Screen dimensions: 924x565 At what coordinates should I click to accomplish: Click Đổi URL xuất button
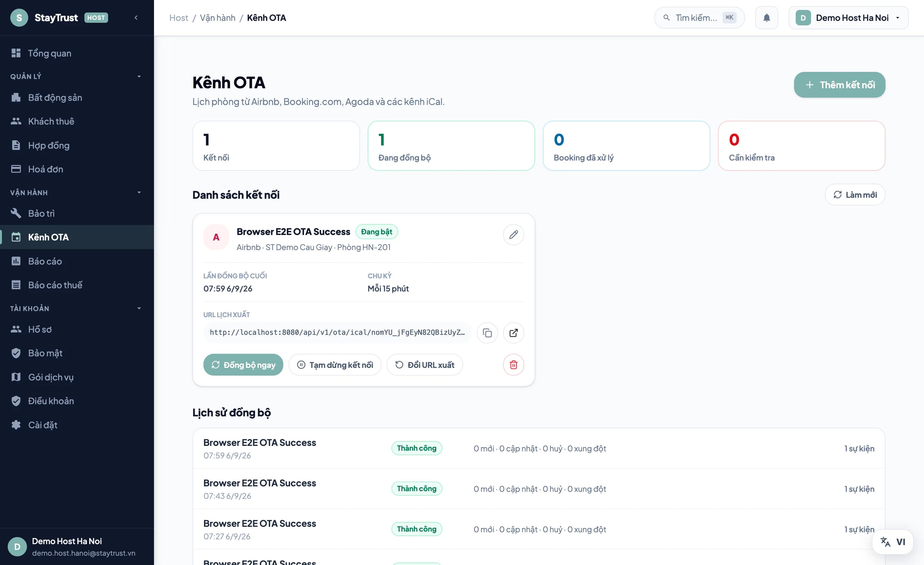click(x=424, y=365)
